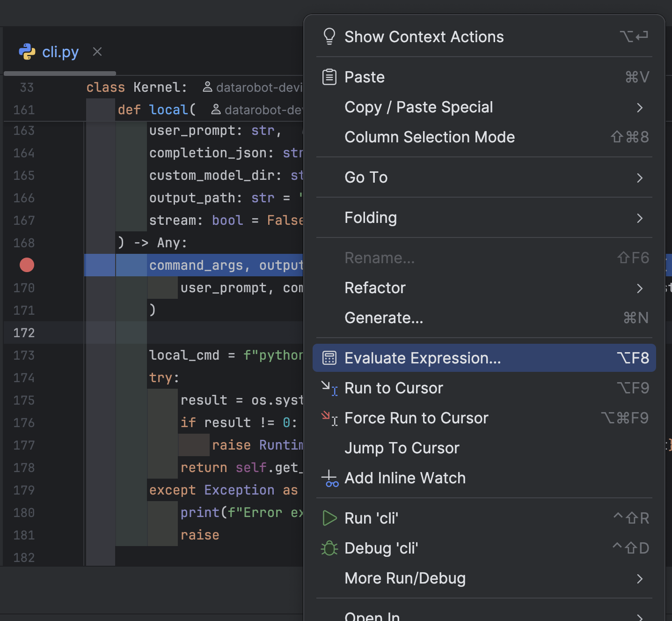Select Jump To Cursor menu entry
The height and width of the screenshot is (621, 672).
[x=402, y=448]
